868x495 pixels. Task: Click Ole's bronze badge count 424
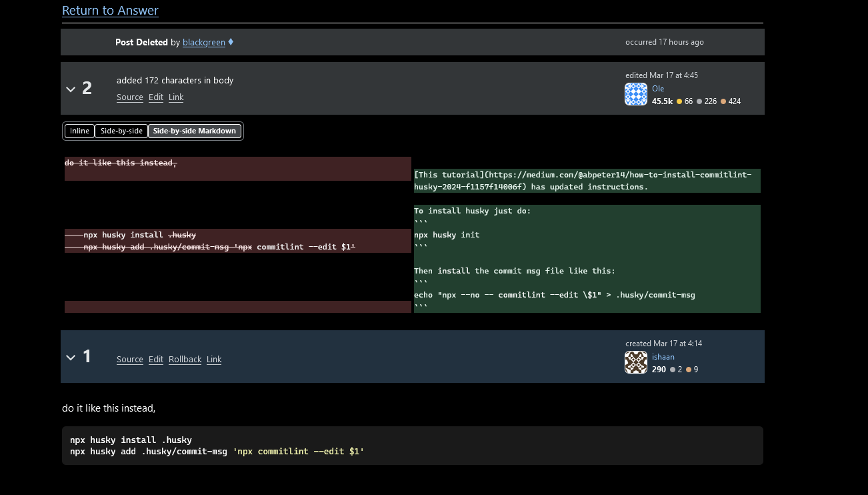coord(731,101)
